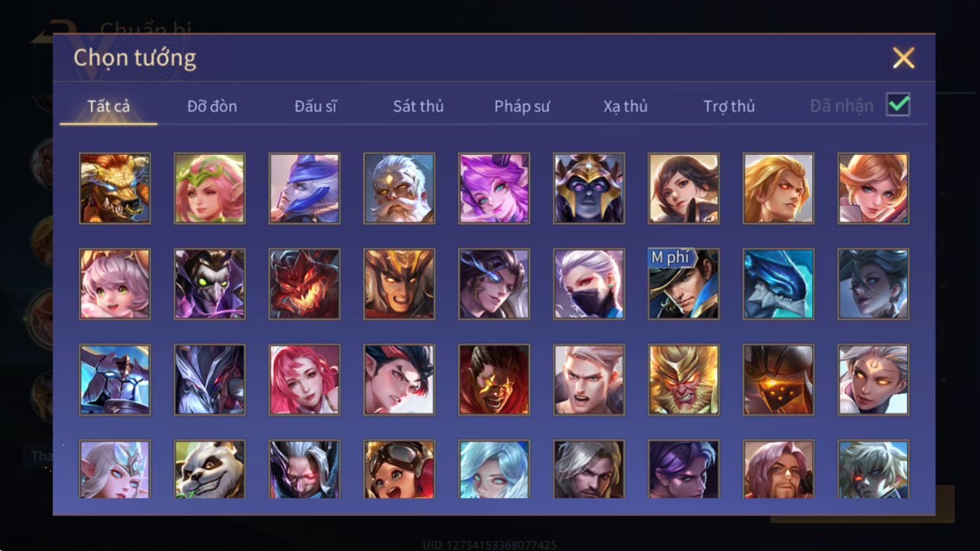Pick the white-bearded old man hero
980x551 pixels.
399,188
